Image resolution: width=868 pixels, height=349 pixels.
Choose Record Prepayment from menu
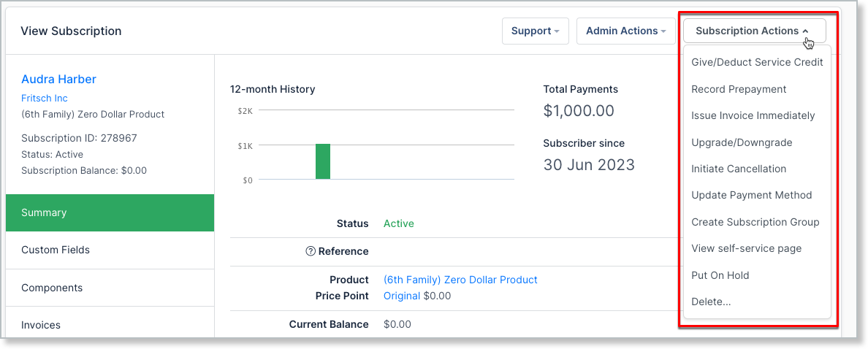pyautogui.click(x=739, y=89)
